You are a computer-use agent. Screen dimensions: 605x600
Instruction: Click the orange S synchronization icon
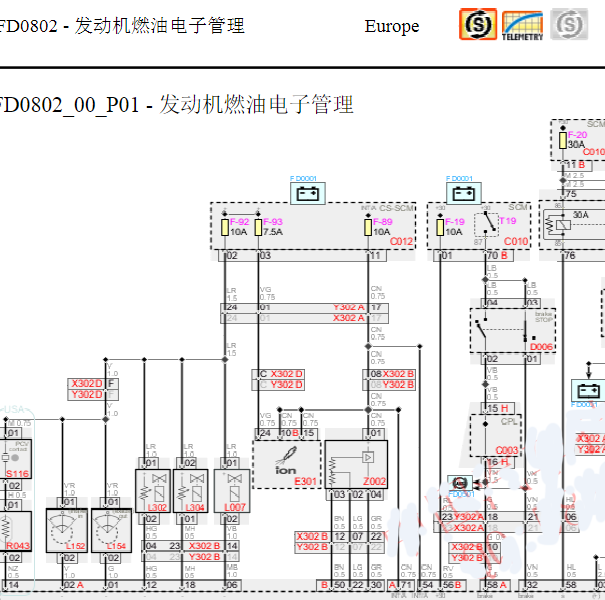pos(478,24)
